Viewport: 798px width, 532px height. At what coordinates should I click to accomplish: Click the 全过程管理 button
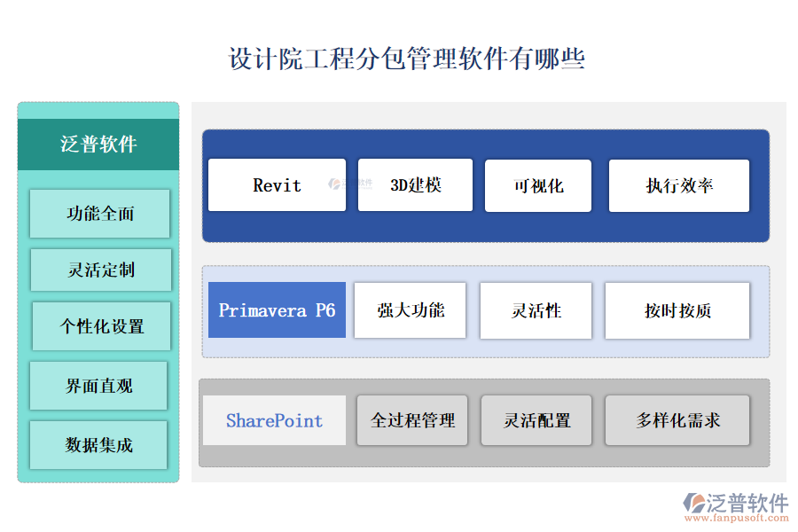(411, 420)
